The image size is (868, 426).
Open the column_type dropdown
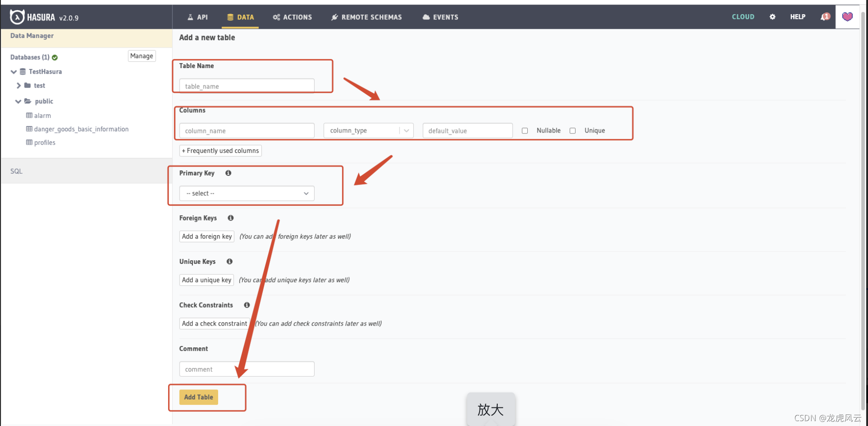[x=369, y=130]
